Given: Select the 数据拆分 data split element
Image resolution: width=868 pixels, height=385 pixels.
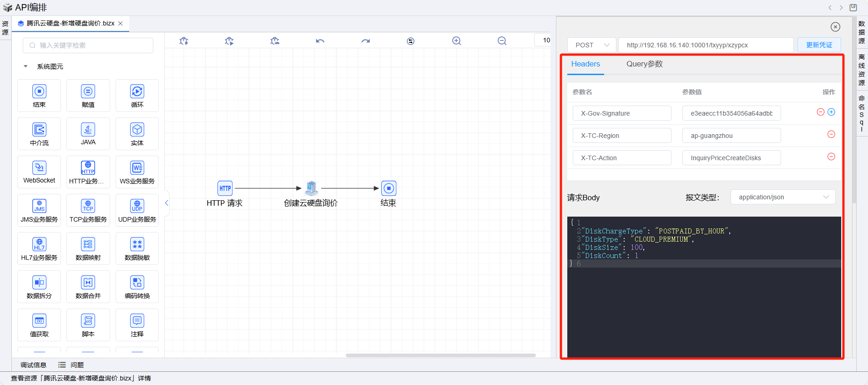Looking at the screenshot, I should coord(39,287).
